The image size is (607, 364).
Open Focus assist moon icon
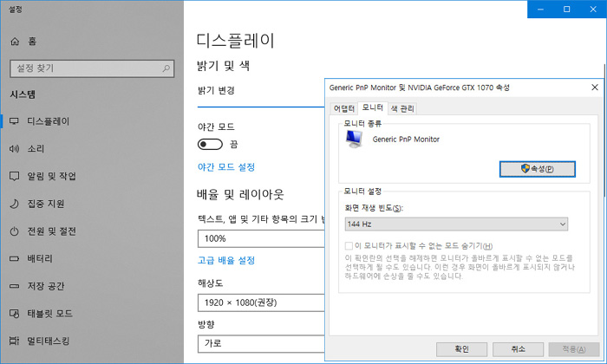pyautogui.click(x=14, y=204)
